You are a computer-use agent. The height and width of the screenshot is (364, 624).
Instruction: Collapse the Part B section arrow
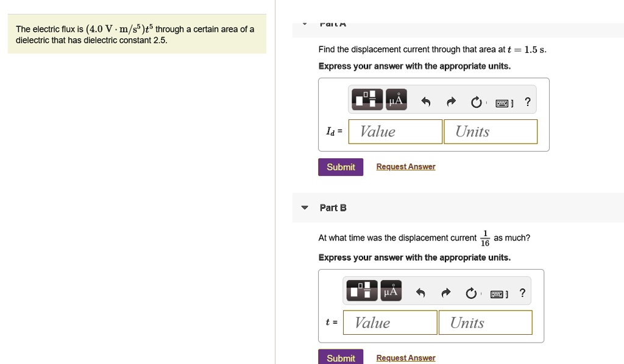tap(305, 208)
